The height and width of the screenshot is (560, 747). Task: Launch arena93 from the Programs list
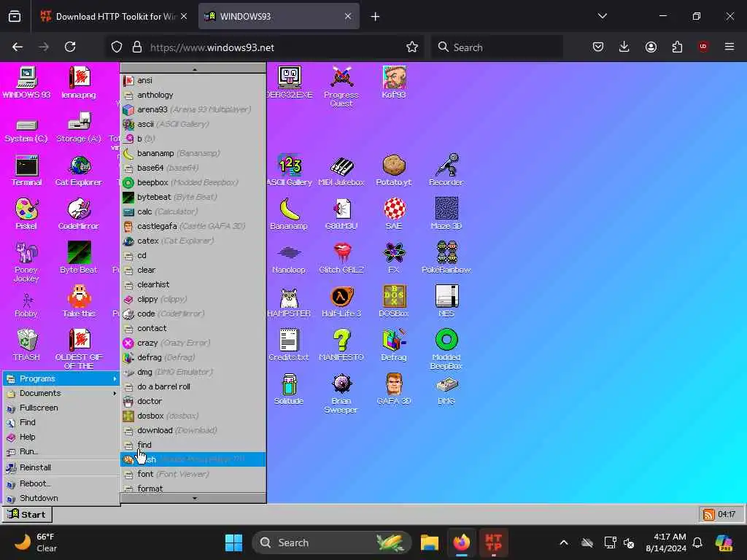pyautogui.click(x=193, y=109)
